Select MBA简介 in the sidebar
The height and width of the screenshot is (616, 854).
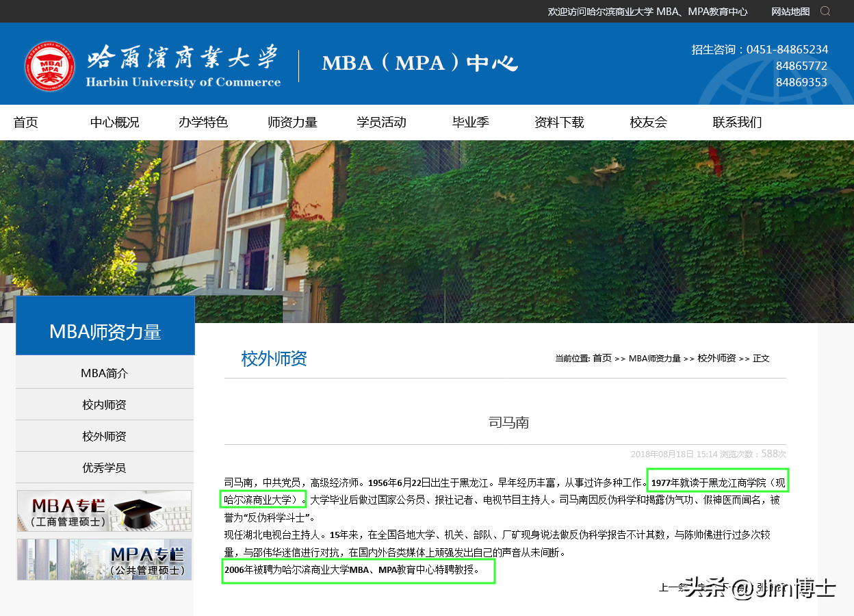(105, 373)
